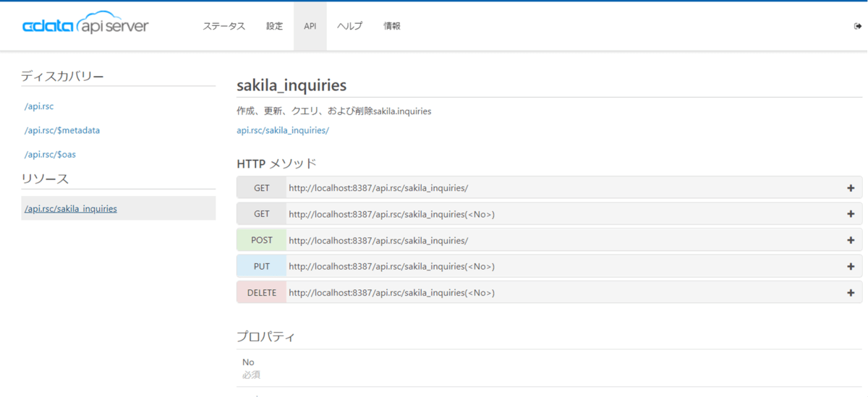Click the CData API Server logo
This screenshot has height=397, width=868.
pyautogui.click(x=85, y=25)
